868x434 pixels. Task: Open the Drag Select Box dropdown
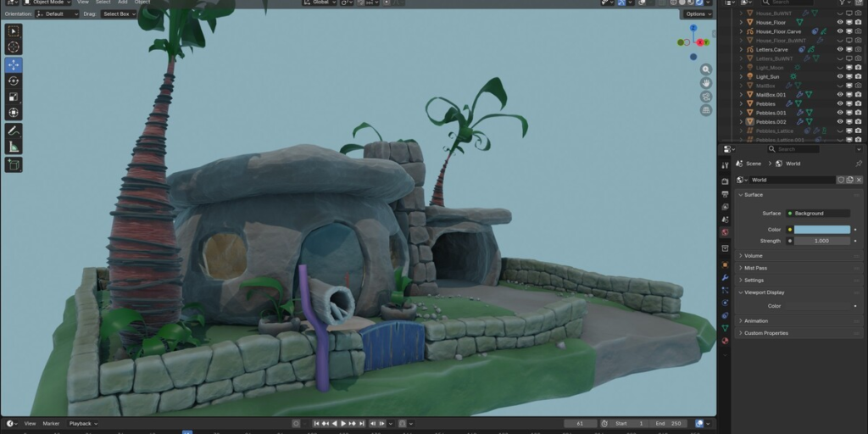(x=119, y=14)
